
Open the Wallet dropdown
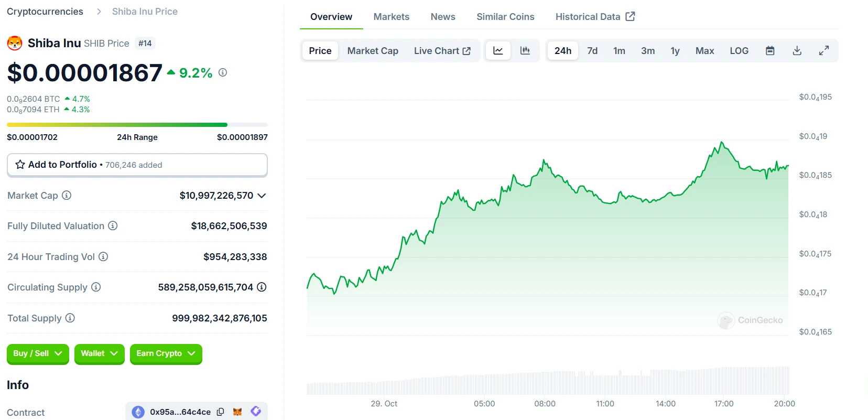pos(99,353)
